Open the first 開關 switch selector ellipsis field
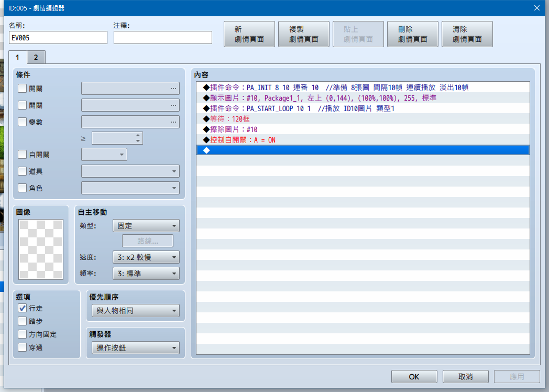549x392 pixels. [x=130, y=88]
